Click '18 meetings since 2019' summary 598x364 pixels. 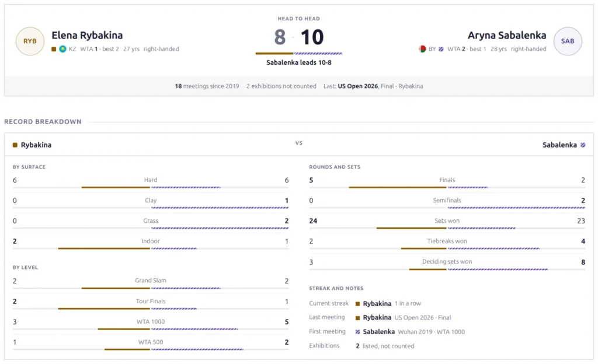[x=207, y=86]
